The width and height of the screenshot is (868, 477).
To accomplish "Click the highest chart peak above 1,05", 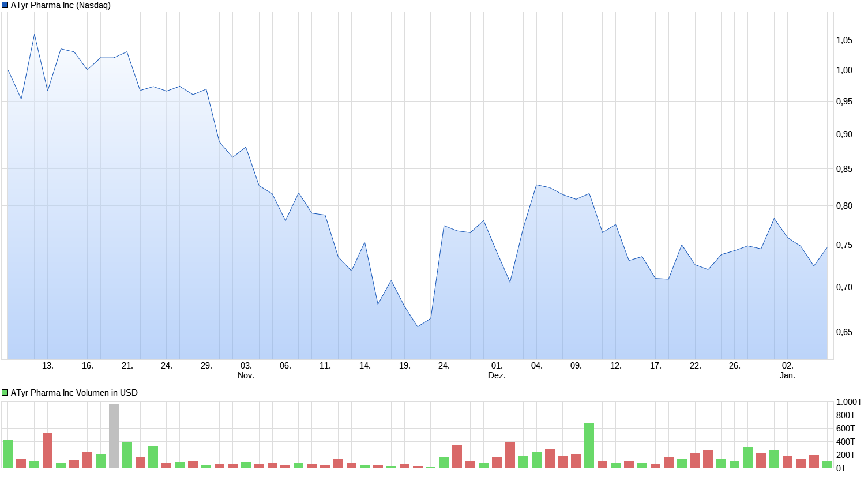I will 35,35.
